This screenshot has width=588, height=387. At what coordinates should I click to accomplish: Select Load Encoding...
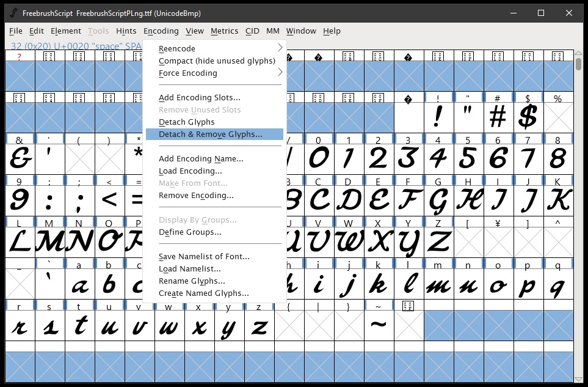214,171
